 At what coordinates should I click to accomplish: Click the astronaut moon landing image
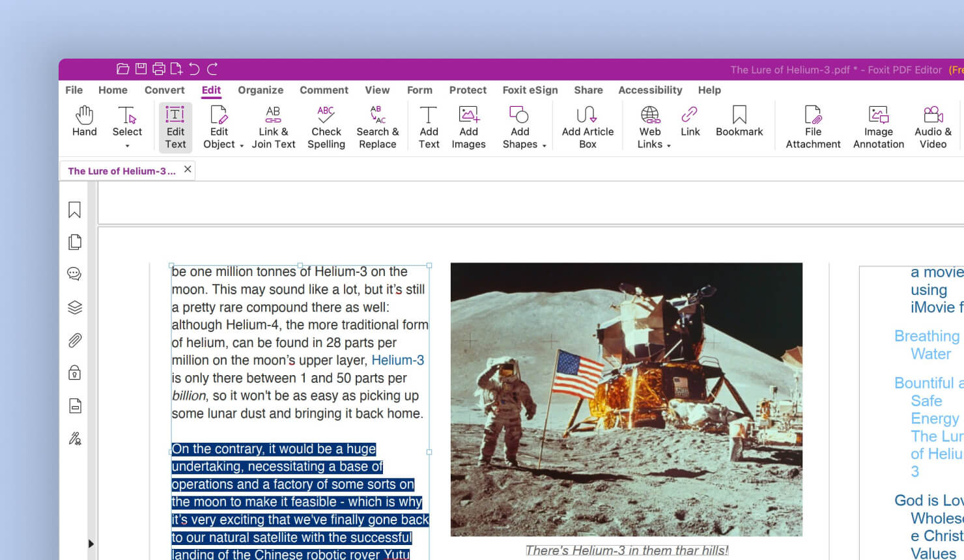click(x=627, y=399)
